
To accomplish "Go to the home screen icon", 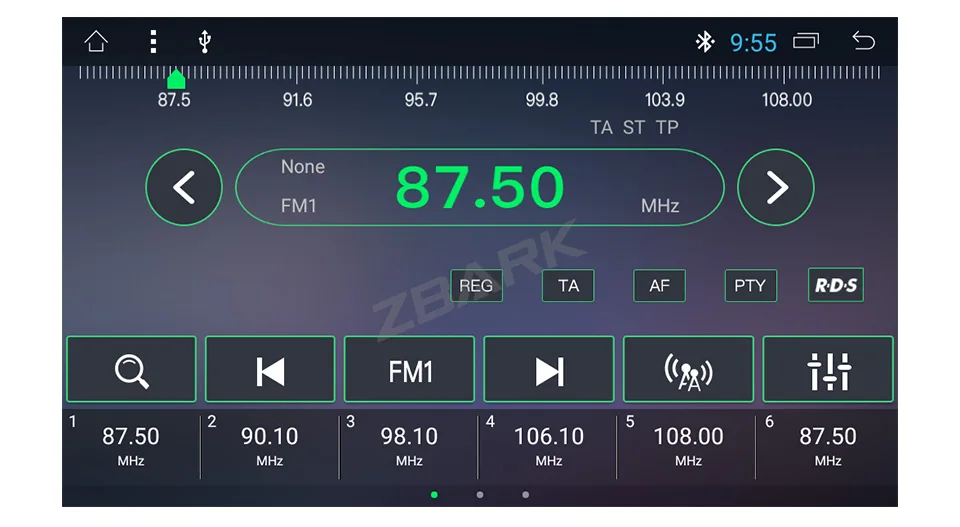I will 96,42.
